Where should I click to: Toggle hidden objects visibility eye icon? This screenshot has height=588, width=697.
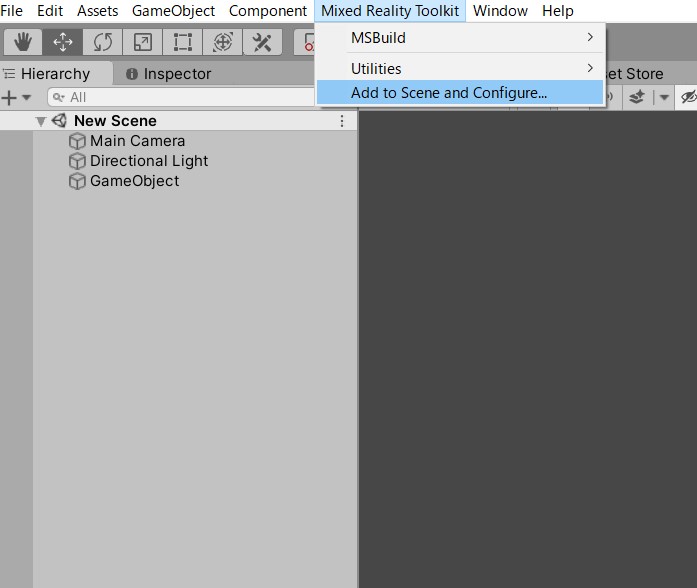[x=689, y=96]
